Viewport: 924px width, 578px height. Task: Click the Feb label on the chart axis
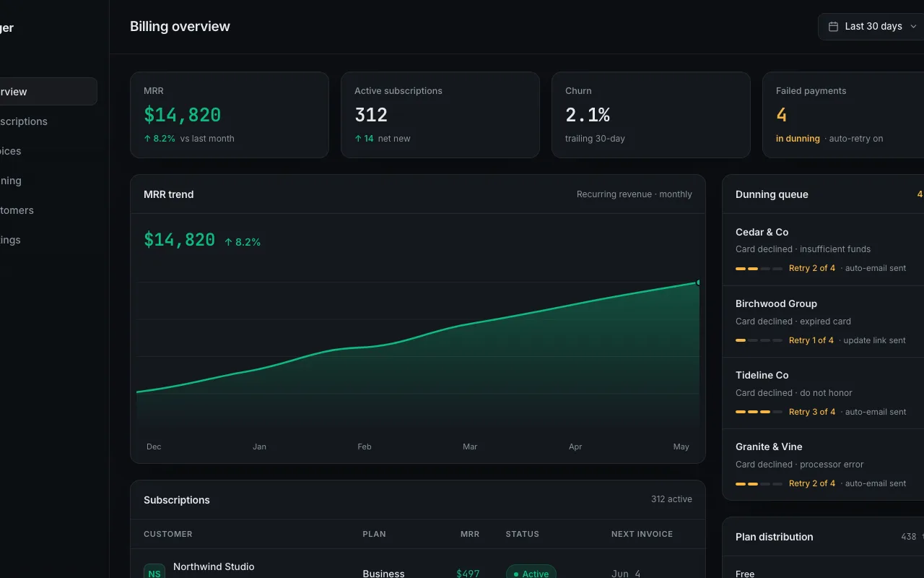365,447
